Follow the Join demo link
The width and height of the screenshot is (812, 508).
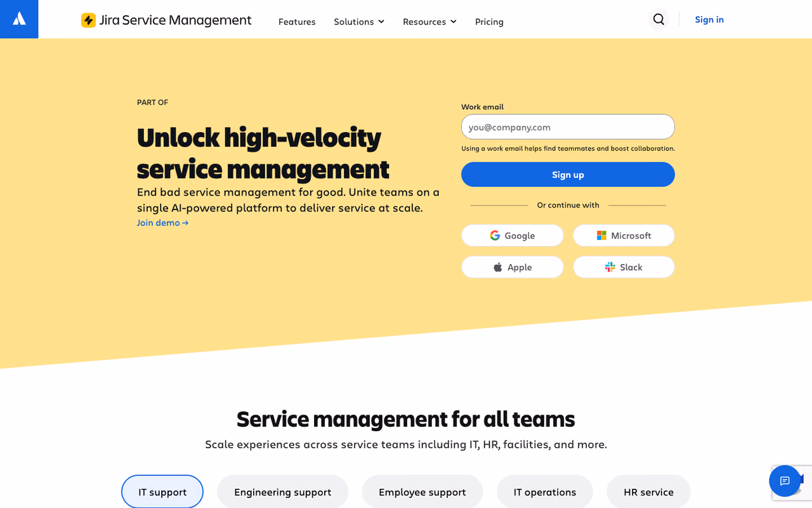(162, 223)
